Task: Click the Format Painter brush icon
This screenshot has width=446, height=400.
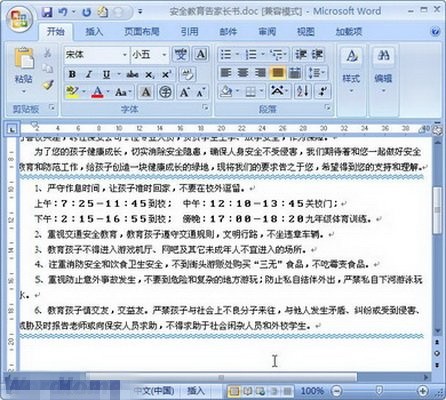Action: pos(48,85)
